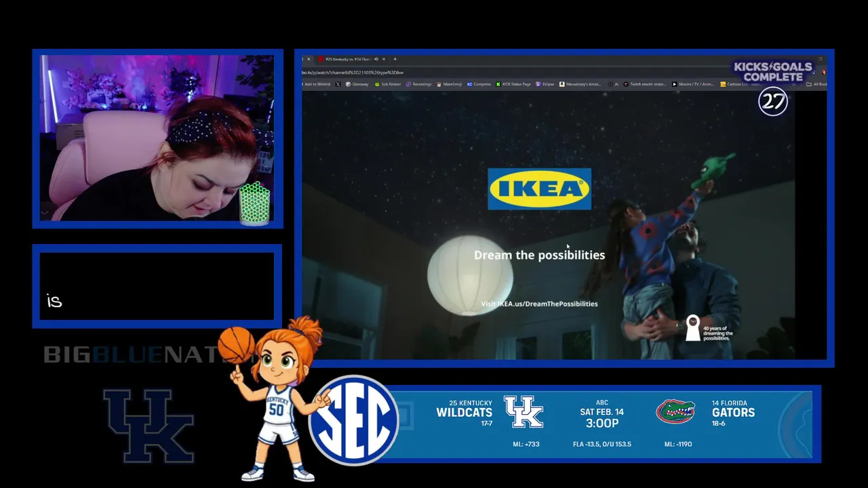
Task: Click the streamer webcam feed
Action: (157, 138)
